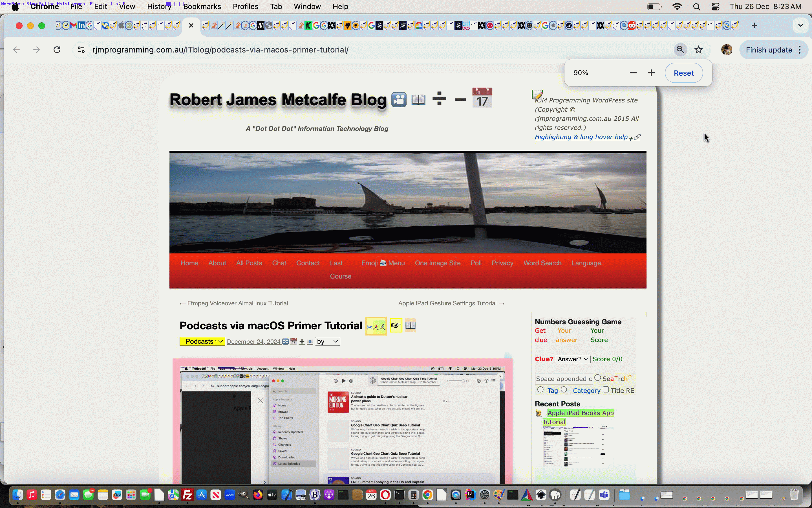Click the July 17 calendar icon in header
Image resolution: width=812 pixels, height=508 pixels.
pyautogui.click(x=482, y=98)
